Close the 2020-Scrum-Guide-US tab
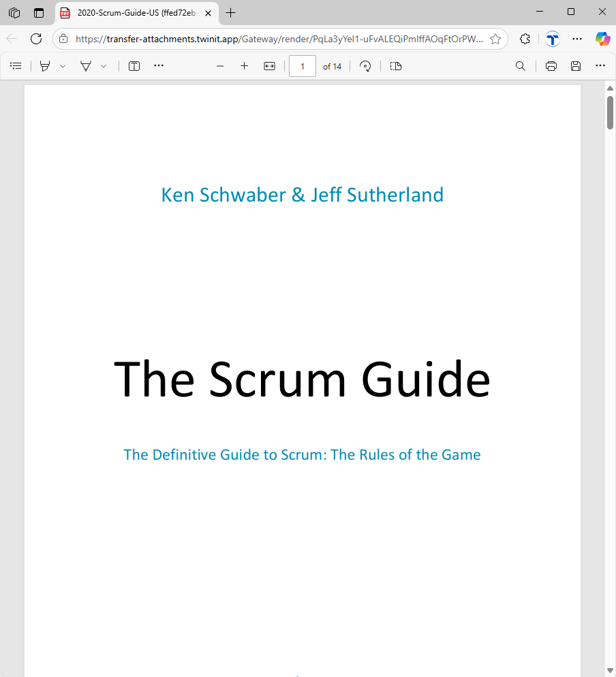 coord(208,14)
